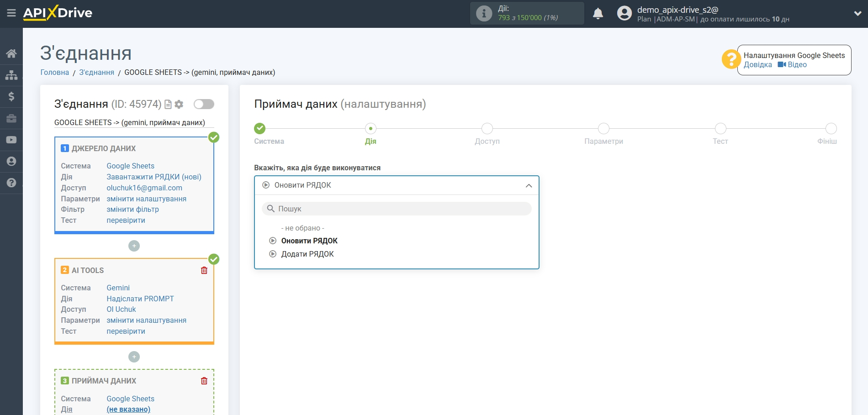The width and height of the screenshot is (868, 415).
Task: Add step after data source block
Action: click(x=134, y=246)
